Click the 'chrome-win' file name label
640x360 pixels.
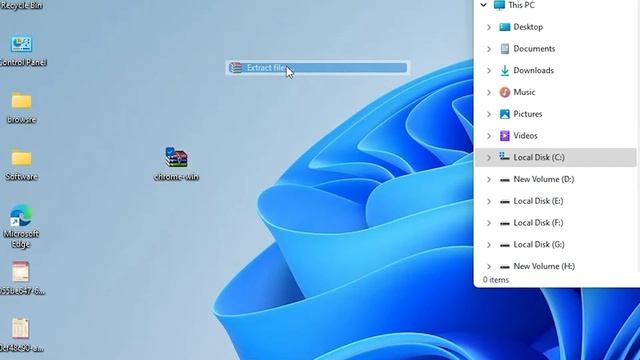click(x=176, y=177)
